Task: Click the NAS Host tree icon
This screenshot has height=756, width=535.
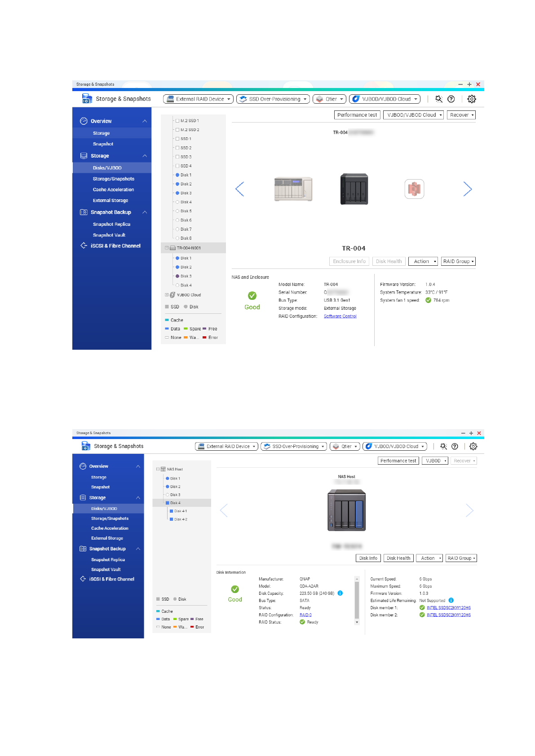Action: pyautogui.click(x=163, y=469)
